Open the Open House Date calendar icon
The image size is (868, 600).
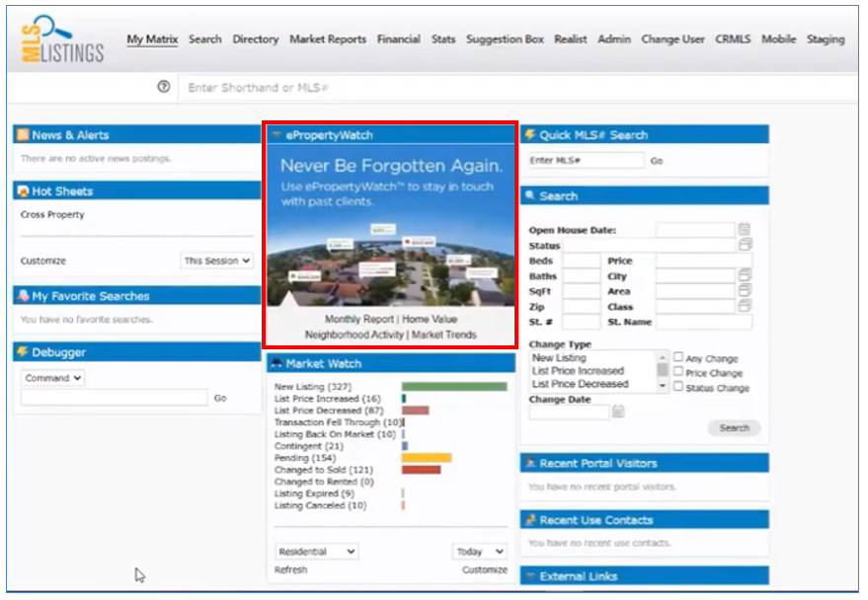(x=744, y=229)
